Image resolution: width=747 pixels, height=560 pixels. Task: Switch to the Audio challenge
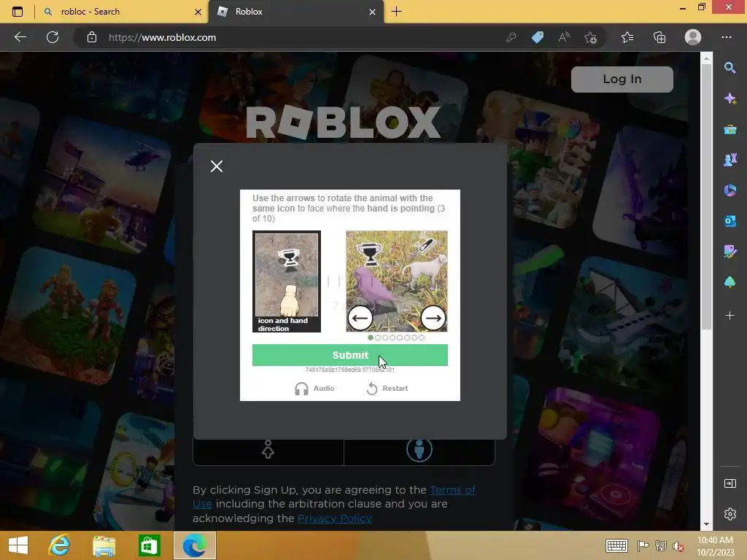(x=314, y=389)
